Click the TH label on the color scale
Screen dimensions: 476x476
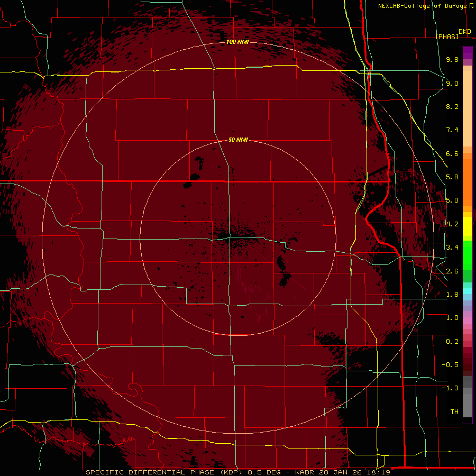pos(454,412)
